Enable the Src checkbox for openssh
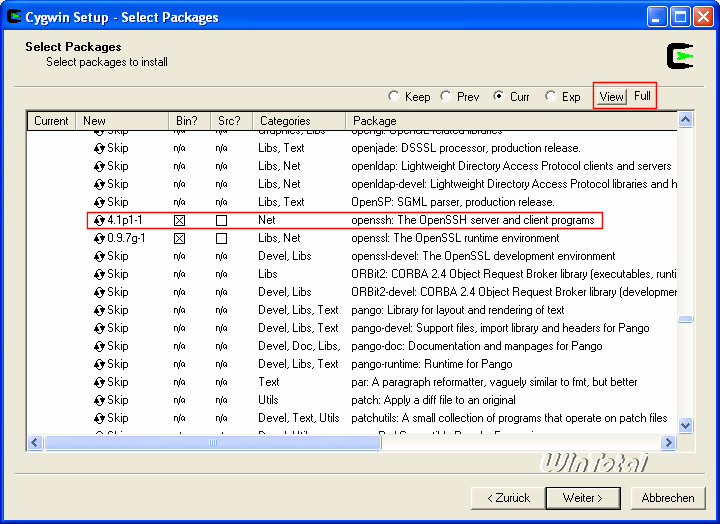Screen dimensions: 720x524 click(222, 220)
